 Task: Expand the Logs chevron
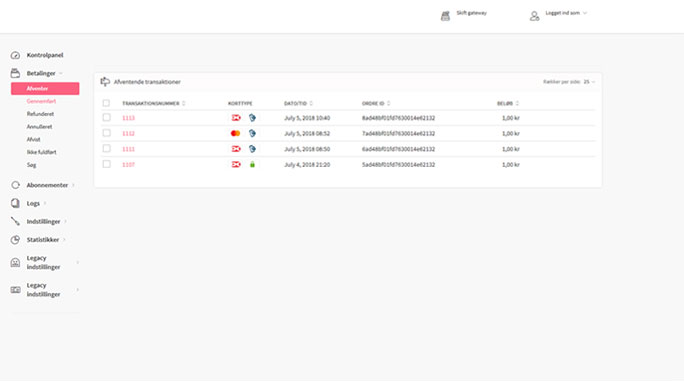[x=44, y=204]
